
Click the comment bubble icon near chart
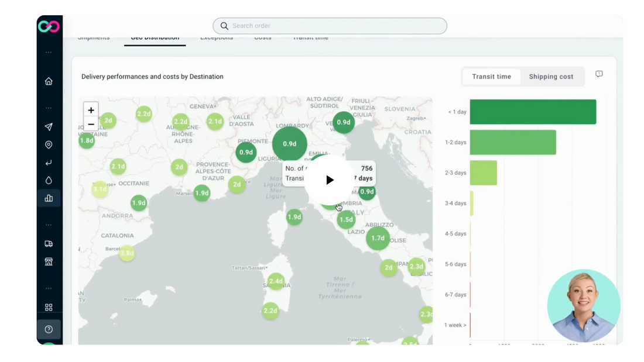pos(599,74)
